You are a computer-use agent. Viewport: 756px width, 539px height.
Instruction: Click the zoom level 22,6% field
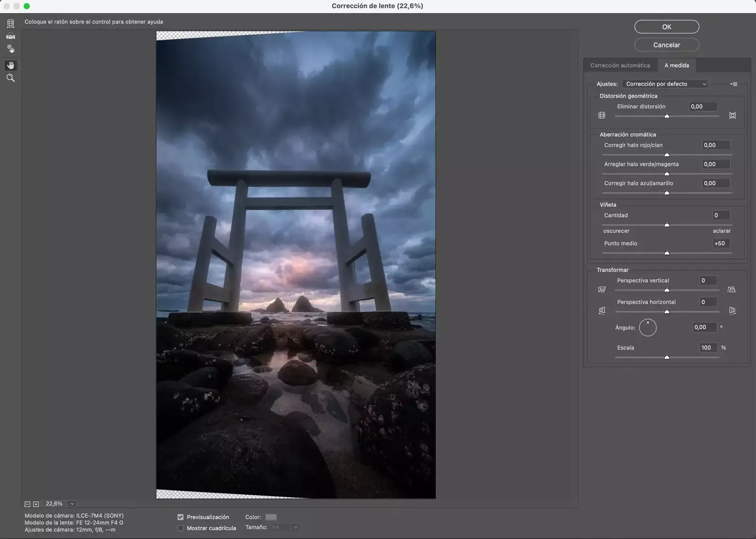[55, 504]
